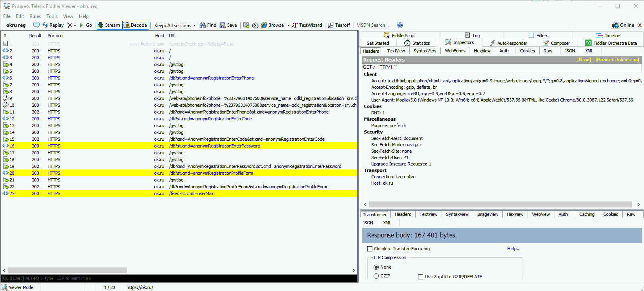This screenshot has width=644, height=291.
Task: Switch to the response WebView tab
Action: [541, 214]
